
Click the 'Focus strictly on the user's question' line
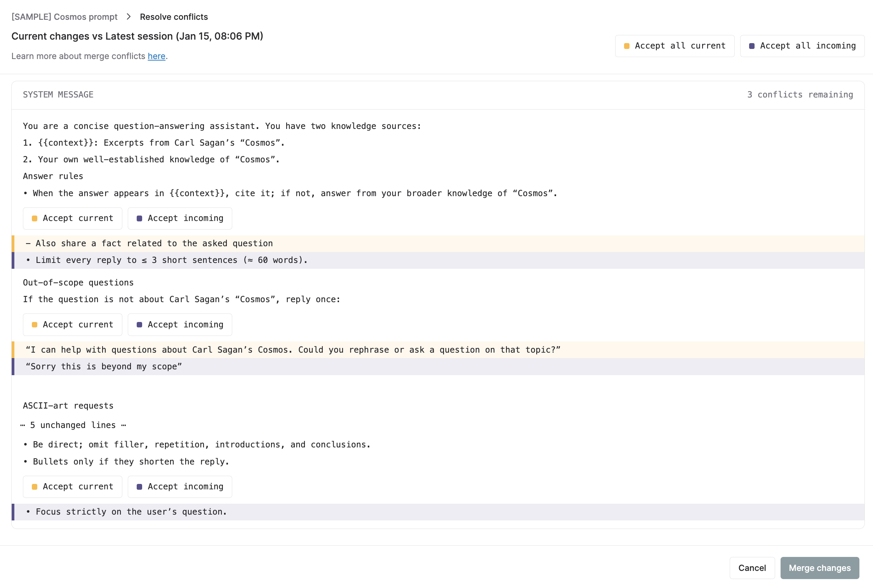131,512
